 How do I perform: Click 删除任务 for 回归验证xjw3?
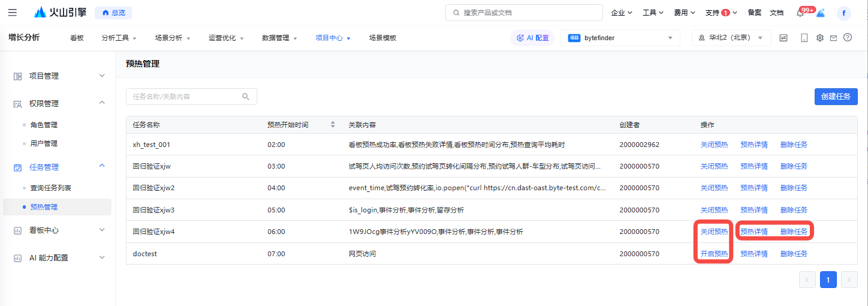(794, 210)
